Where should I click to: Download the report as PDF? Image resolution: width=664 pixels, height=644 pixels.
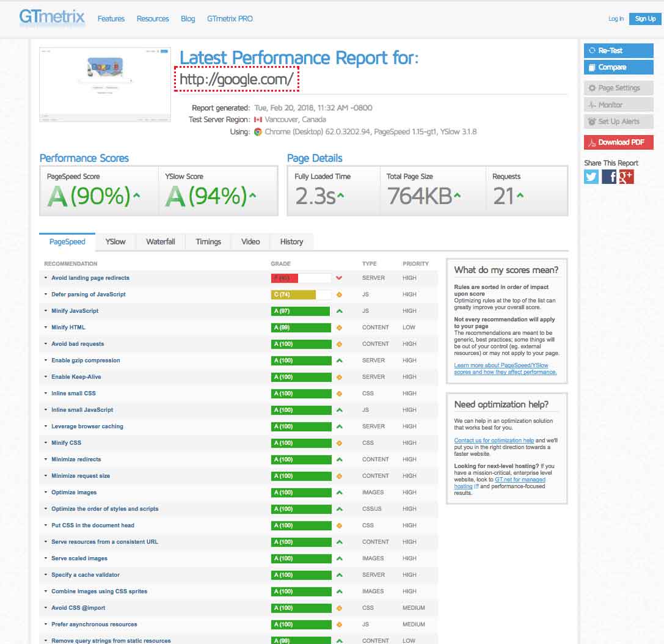[x=618, y=142]
